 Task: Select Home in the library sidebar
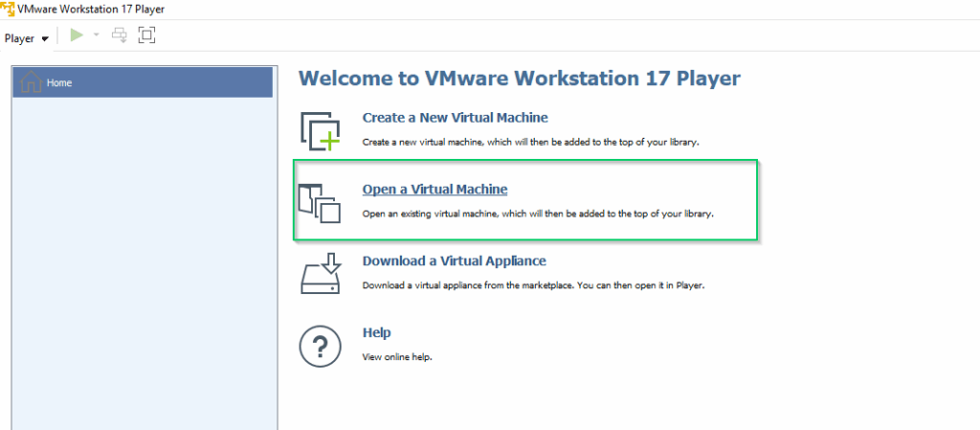(143, 82)
